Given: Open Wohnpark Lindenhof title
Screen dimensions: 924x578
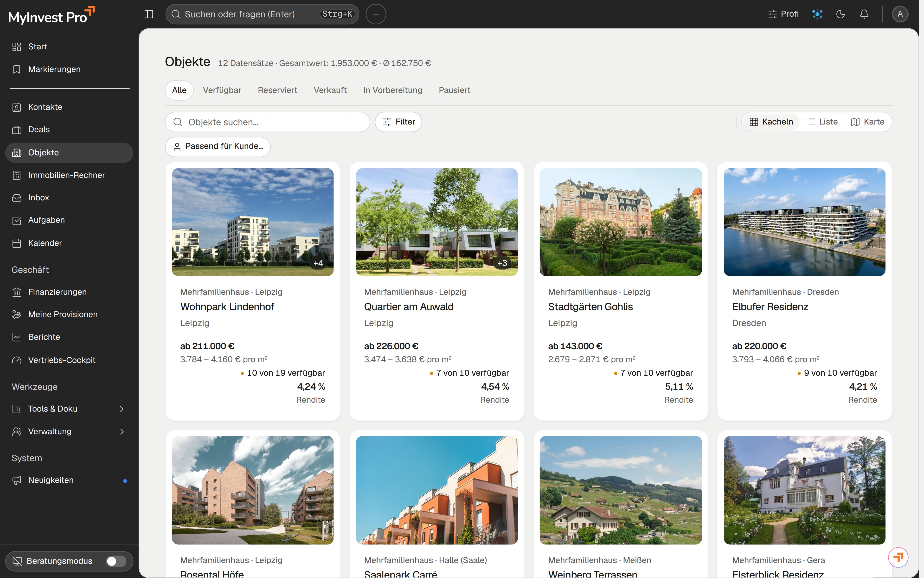Looking at the screenshot, I should tap(227, 307).
